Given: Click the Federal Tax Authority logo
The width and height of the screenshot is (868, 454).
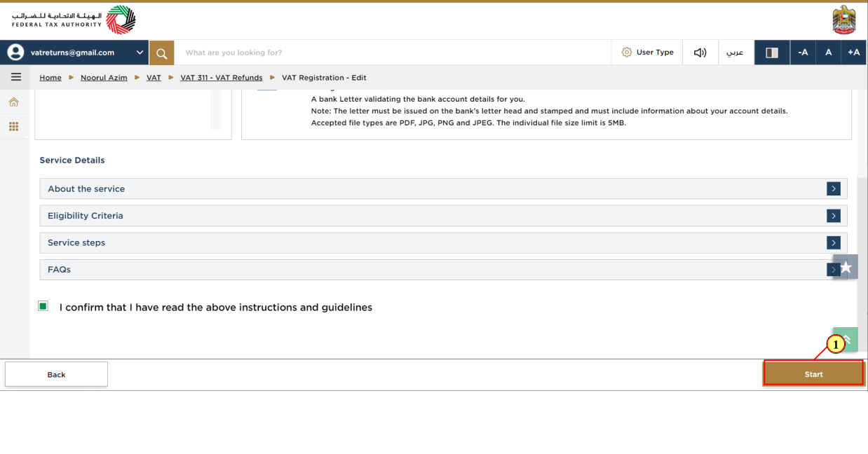Looking at the screenshot, I should 74,20.
